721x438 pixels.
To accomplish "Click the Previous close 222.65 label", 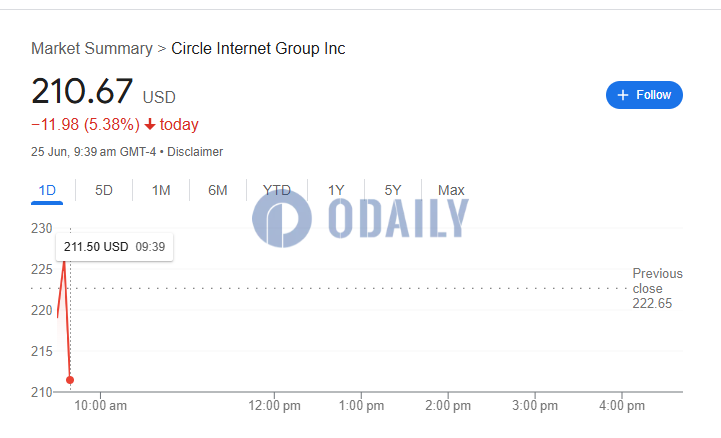I will [657, 288].
